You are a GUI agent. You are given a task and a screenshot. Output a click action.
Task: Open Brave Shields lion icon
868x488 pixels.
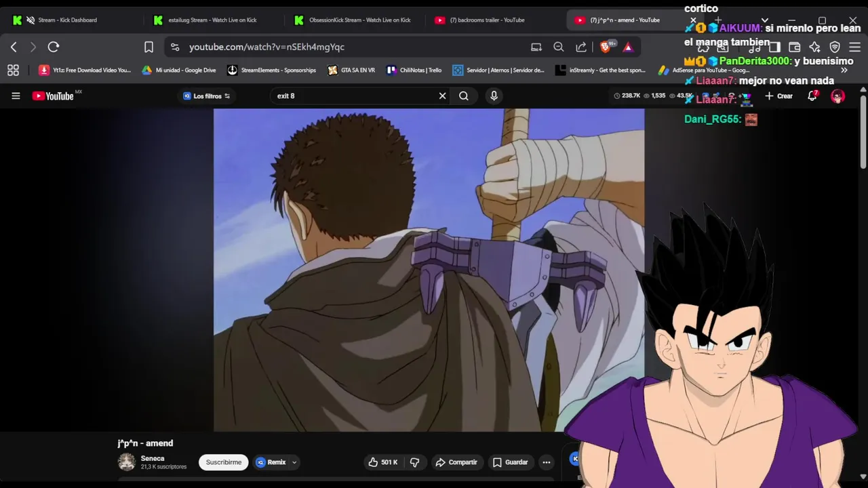(606, 47)
